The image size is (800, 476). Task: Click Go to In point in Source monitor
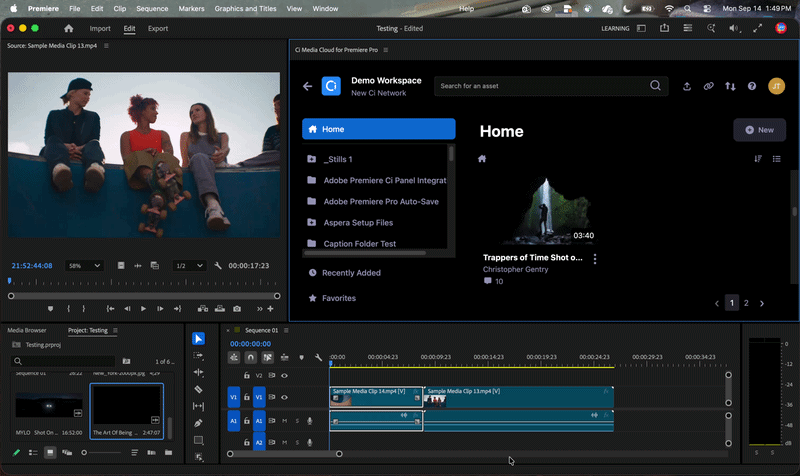point(110,309)
